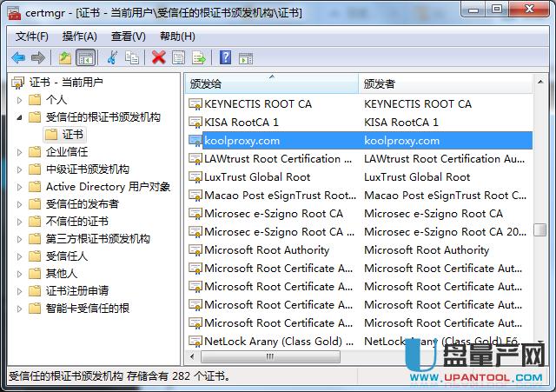Expand Active Directory 用户对象 node
Image resolution: width=556 pixels, height=392 pixels.
point(19,187)
